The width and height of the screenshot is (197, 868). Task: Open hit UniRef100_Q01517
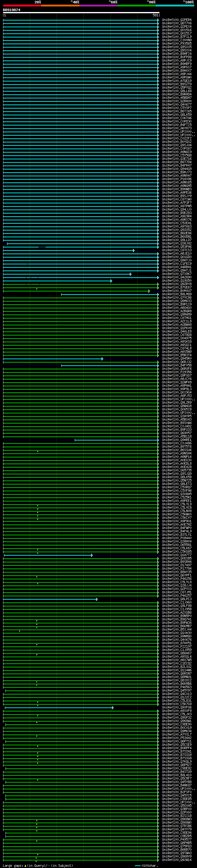point(176,33)
